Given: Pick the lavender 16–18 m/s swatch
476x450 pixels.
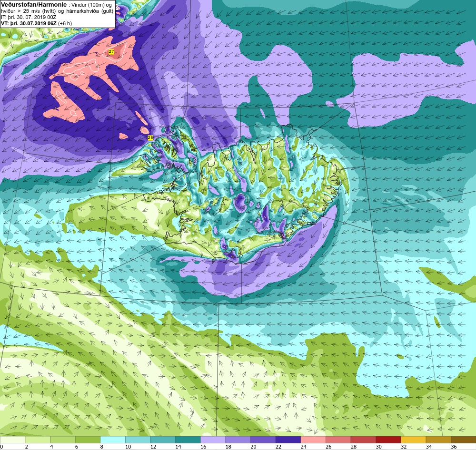Looking at the screenshot, I should (213, 440).
